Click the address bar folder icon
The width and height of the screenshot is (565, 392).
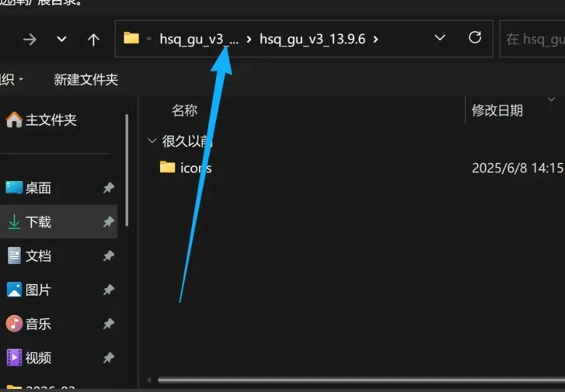(x=131, y=38)
